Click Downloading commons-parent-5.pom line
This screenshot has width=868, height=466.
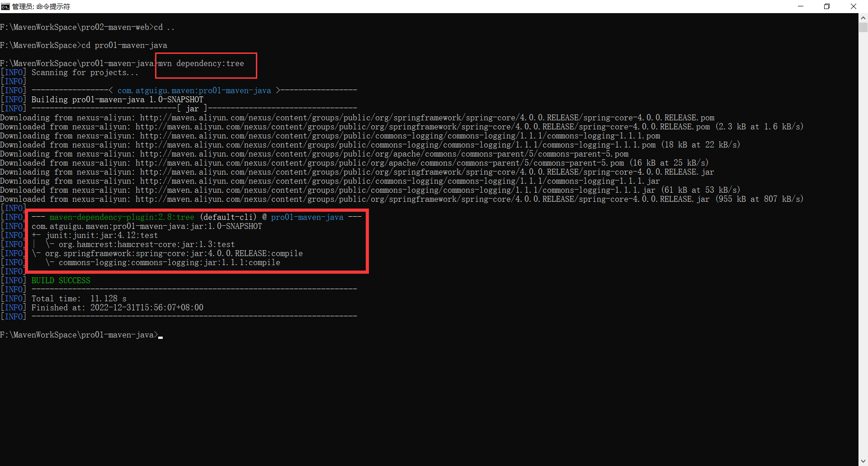tap(314, 154)
